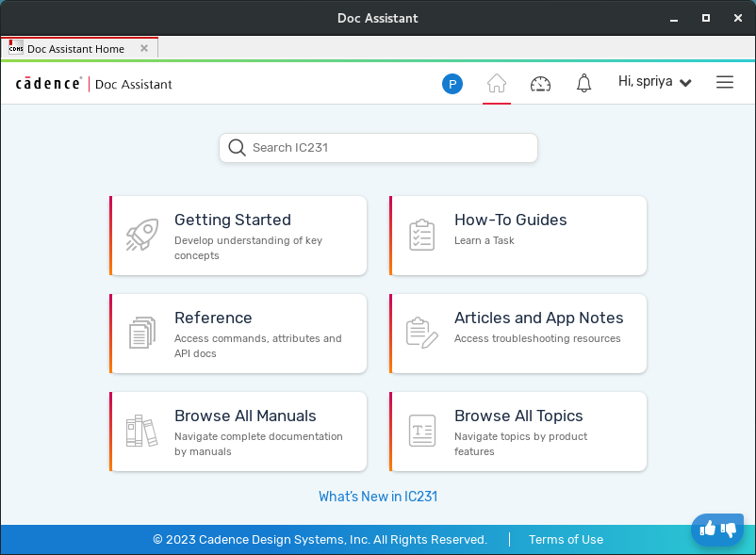Viewport: 756px width, 555px height.
Task: Open the hamburger menu icon
Action: point(725,83)
